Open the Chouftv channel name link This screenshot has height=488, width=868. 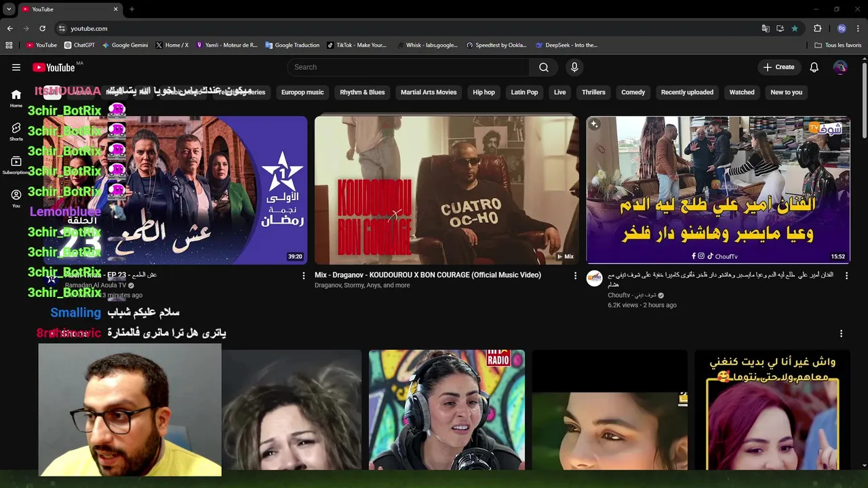[632, 296]
